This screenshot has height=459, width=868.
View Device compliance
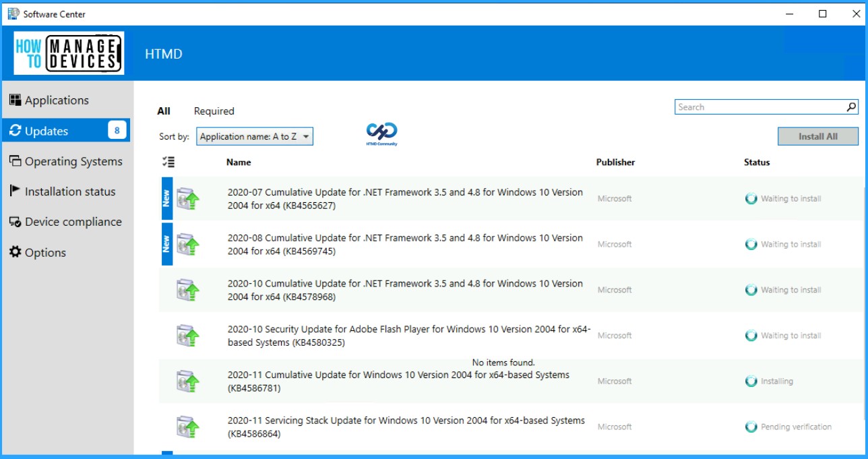66,222
